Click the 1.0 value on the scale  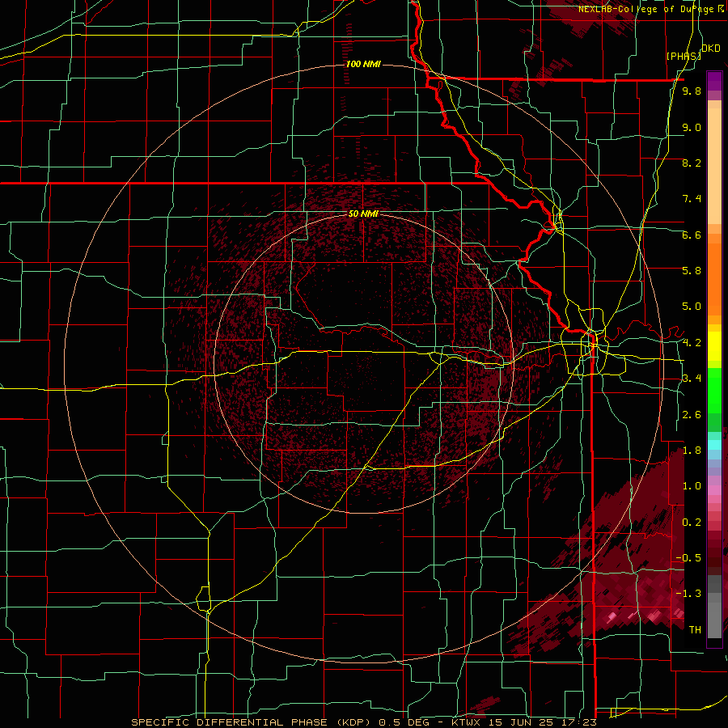pyautogui.click(x=692, y=486)
